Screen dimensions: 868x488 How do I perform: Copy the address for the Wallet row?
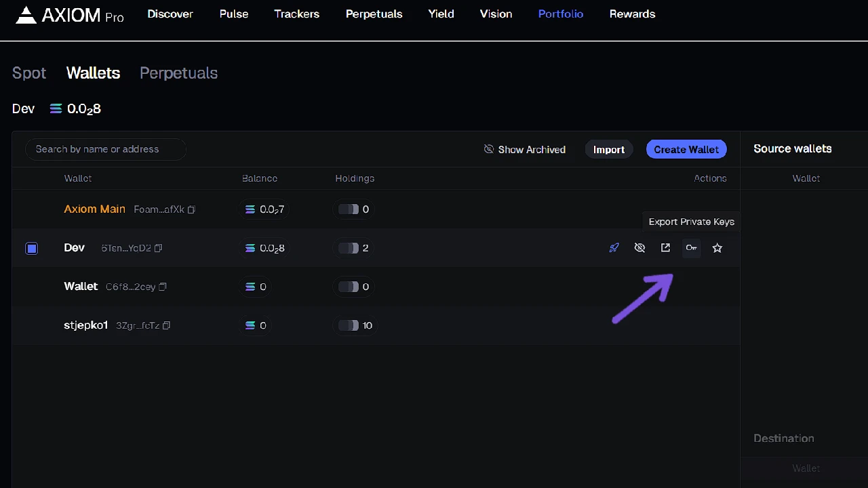[x=162, y=287]
